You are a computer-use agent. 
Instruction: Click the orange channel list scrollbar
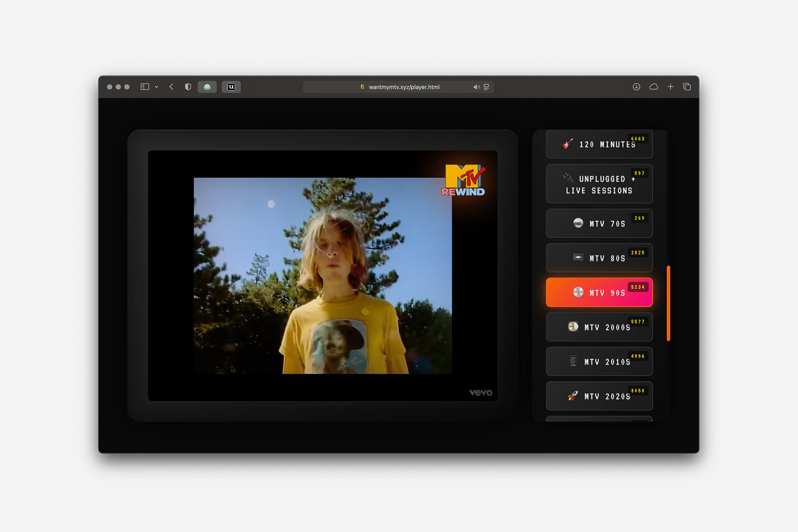tap(668, 303)
